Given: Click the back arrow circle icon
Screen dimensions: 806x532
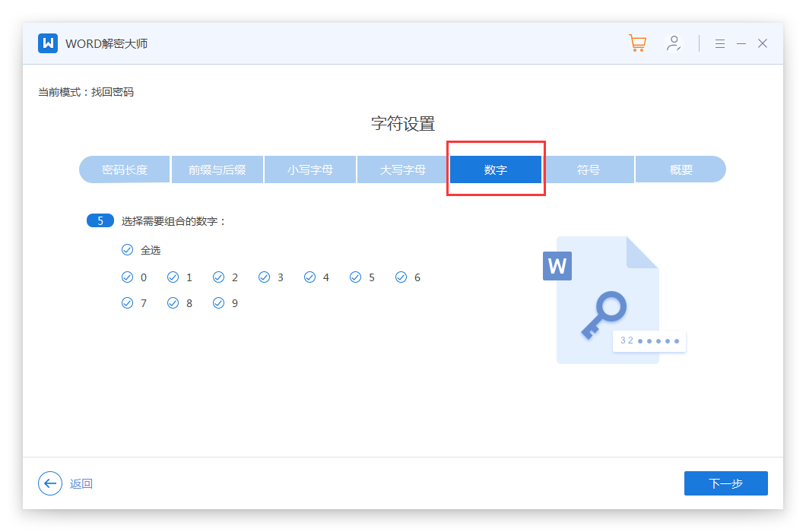Looking at the screenshot, I should (50, 483).
